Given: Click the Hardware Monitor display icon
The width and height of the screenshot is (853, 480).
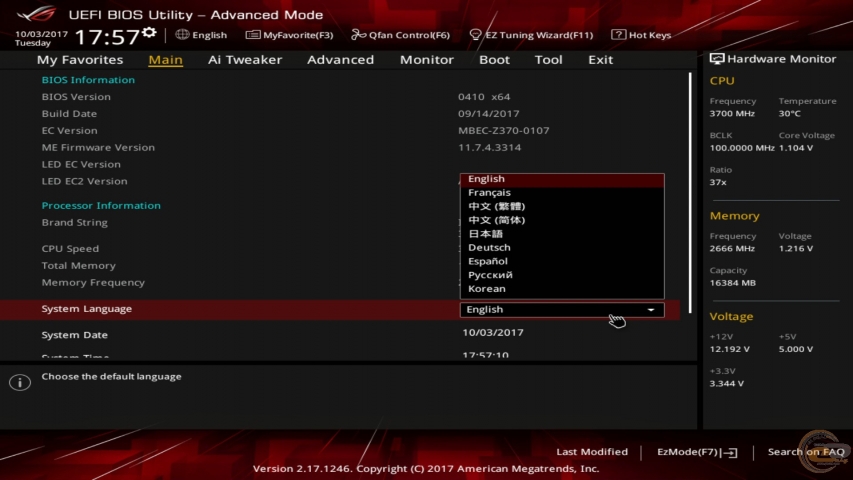Looking at the screenshot, I should tap(716, 59).
